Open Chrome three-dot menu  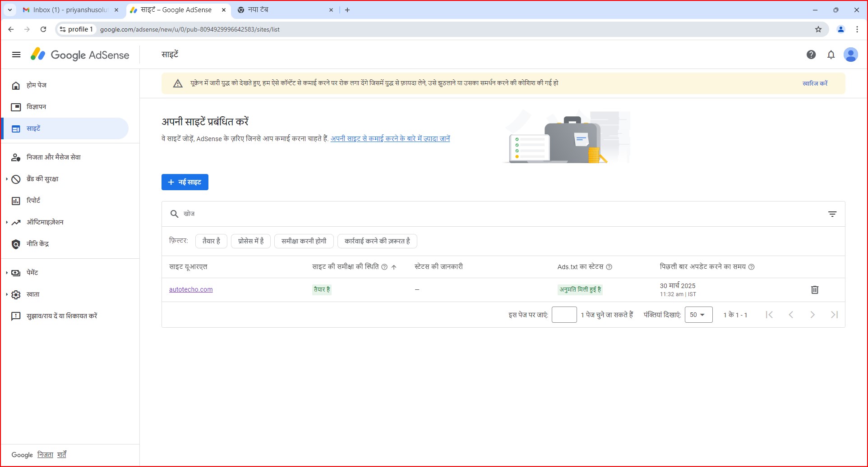[x=857, y=29]
